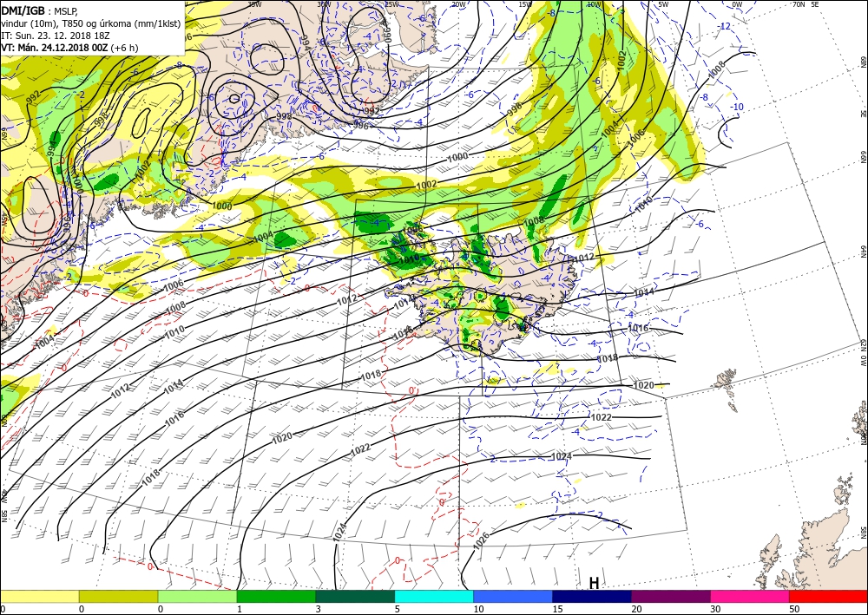
Task: Click the 990 isobar label
Action: click(387, 34)
